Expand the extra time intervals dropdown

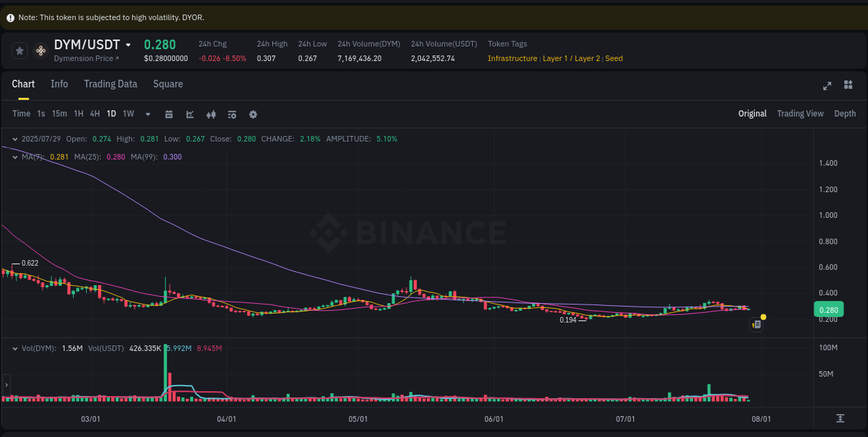pyautogui.click(x=147, y=114)
